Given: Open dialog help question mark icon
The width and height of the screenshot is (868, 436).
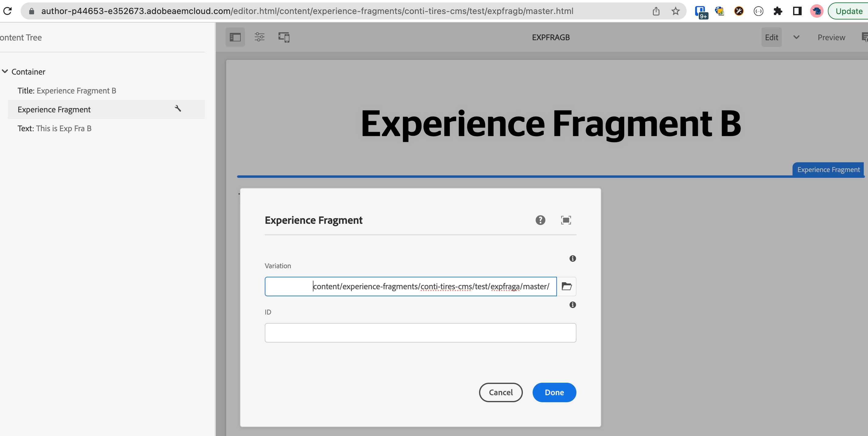Looking at the screenshot, I should tap(540, 220).
